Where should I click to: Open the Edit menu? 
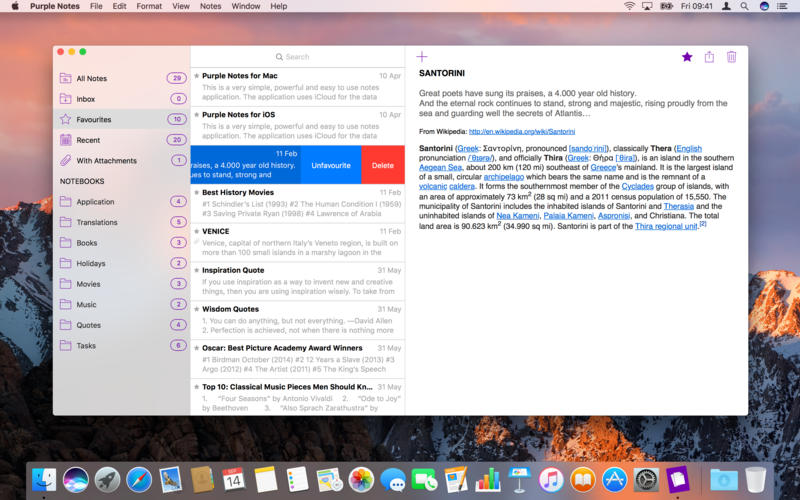[x=119, y=6]
